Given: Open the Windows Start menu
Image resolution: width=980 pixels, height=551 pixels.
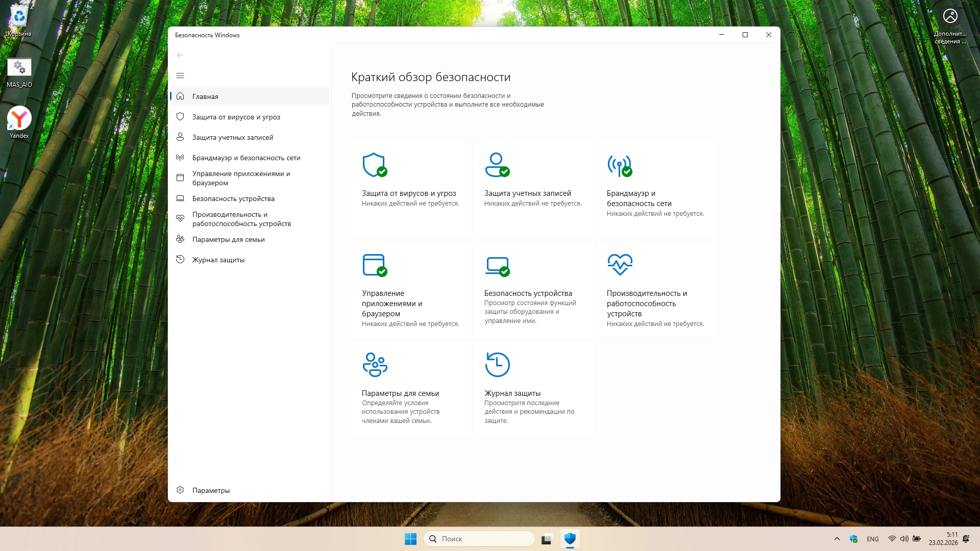Looking at the screenshot, I should tap(410, 539).
